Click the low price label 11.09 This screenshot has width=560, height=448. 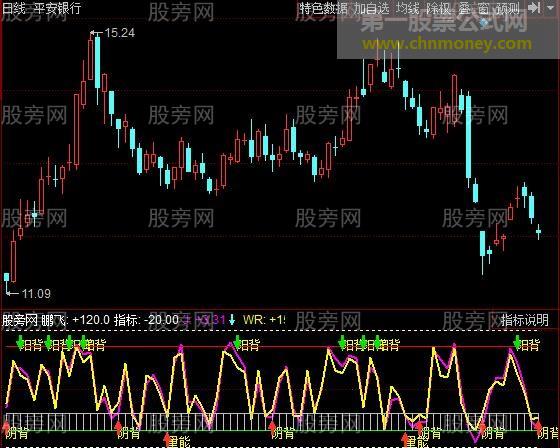(36, 294)
